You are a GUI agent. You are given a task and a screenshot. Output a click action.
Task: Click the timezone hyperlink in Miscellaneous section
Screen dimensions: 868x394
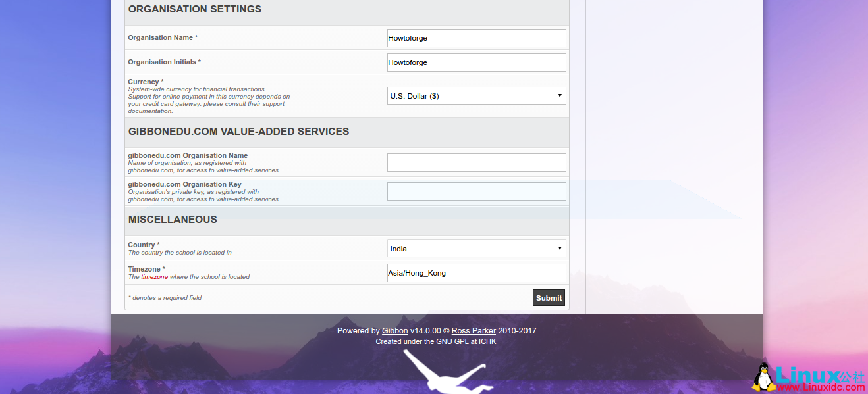point(154,276)
